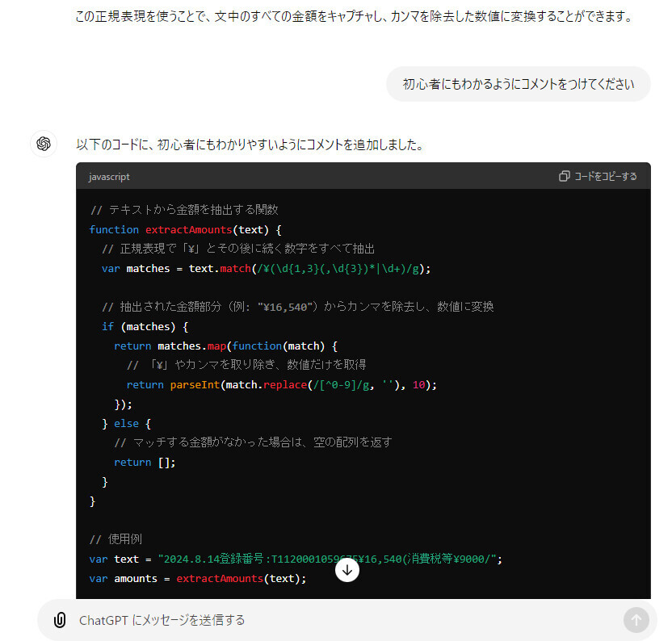672x641 pixels.
Task: Click the } else { line
Action: (127, 423)
